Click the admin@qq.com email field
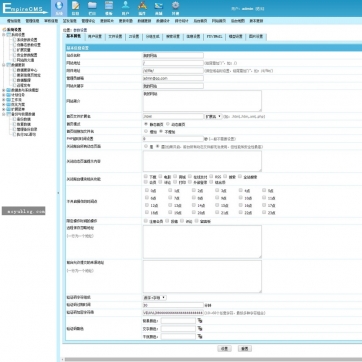362x362 pixels. [x=173, y=78]
